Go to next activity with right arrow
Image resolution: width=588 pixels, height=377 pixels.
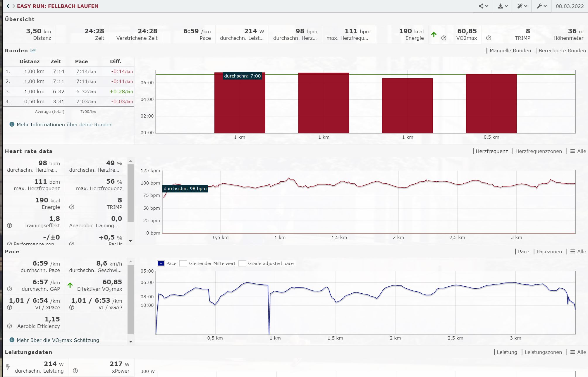click(x=13, y=6)
